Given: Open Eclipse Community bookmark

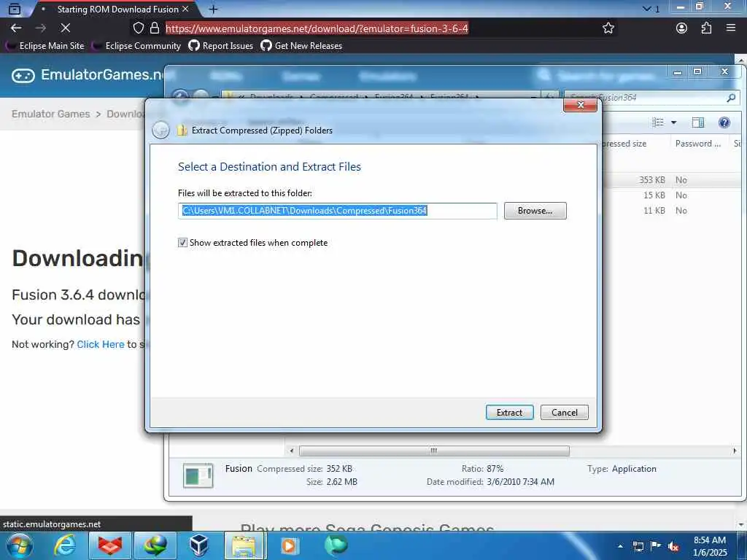Looking at the screenshot, I should point(136,46).
